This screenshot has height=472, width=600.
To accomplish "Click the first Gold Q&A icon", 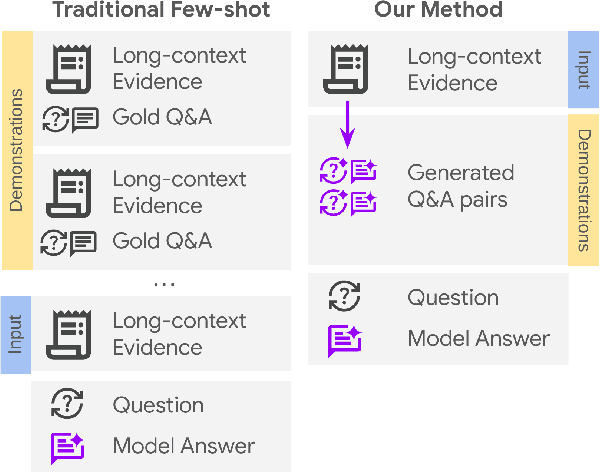I will (x=69, y=119).
